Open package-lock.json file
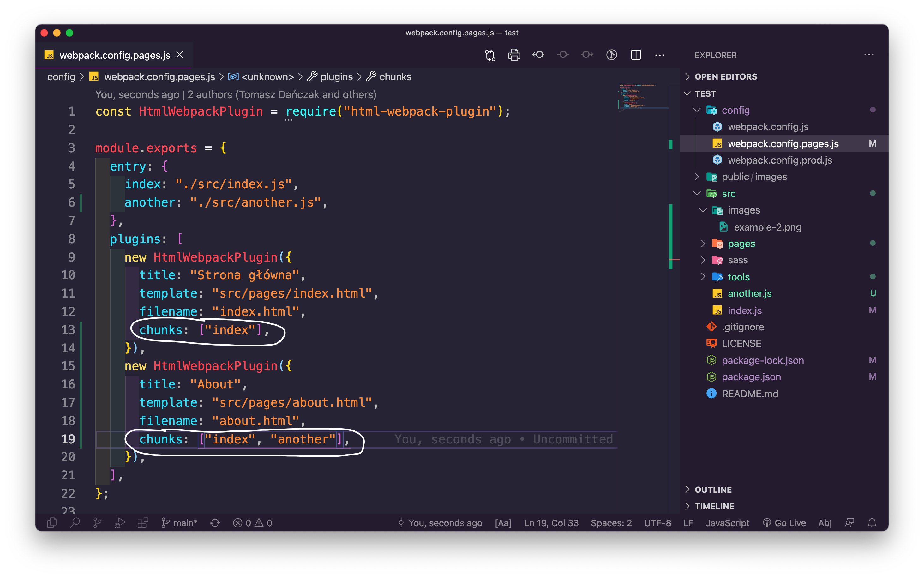Screen dimensions: 924x578 (x=783, y=360)
